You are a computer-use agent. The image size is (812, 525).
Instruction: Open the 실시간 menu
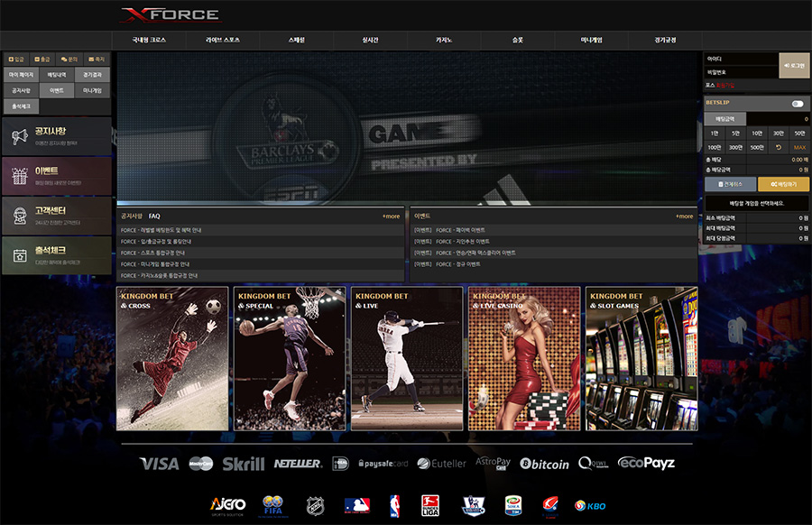(370, 40)
